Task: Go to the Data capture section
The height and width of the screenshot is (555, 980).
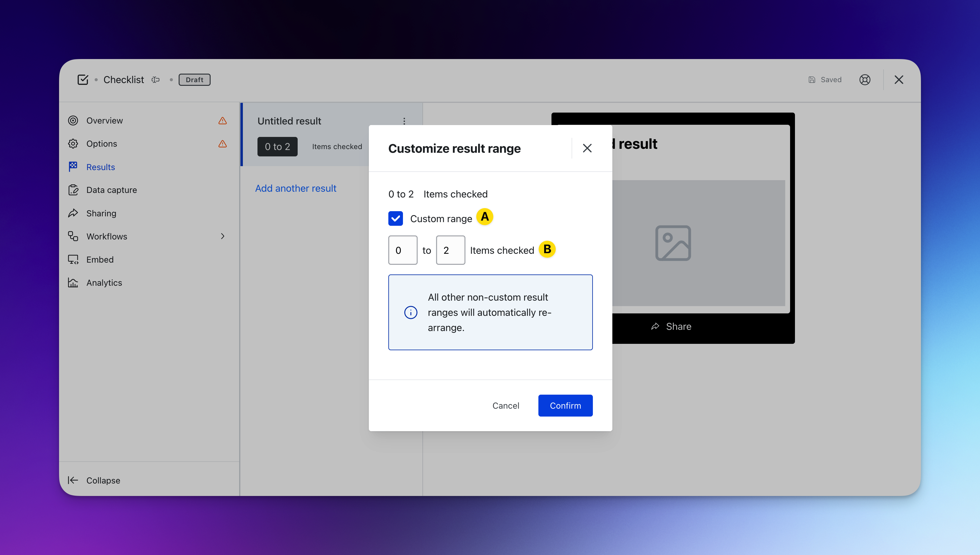Action: (x=111, y=190)
